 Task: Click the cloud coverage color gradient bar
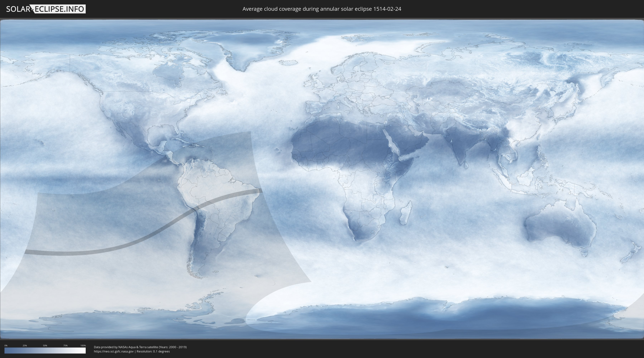pyautogui.click(x=45, y=350)
